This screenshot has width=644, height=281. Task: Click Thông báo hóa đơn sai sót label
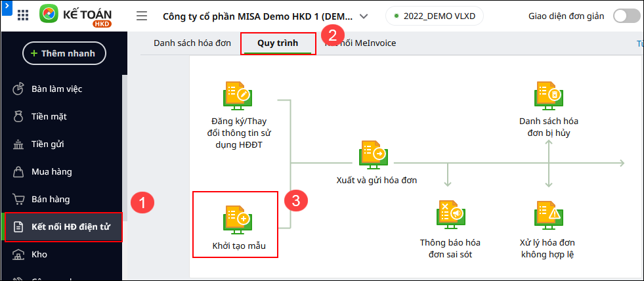coord(450,249)
